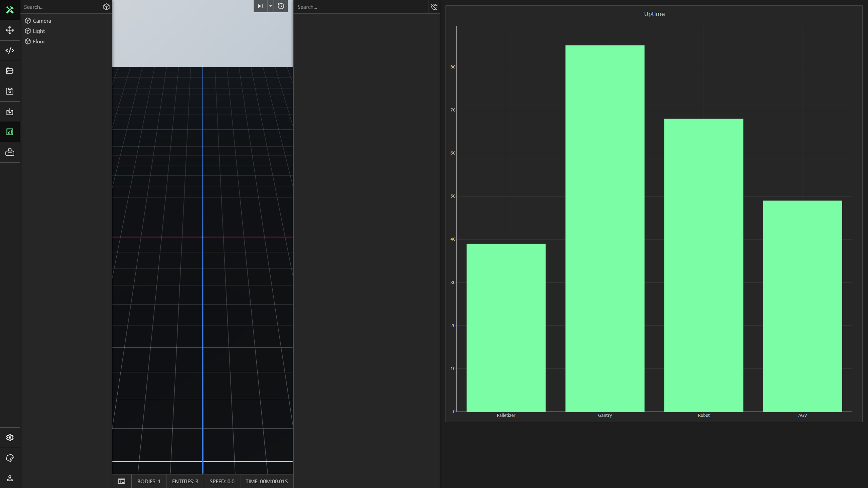Click the tag icon in sidebar
Image resolution: width=868 pixels, height=488 pixels.
pyautogui.click(x=10, y=458)
